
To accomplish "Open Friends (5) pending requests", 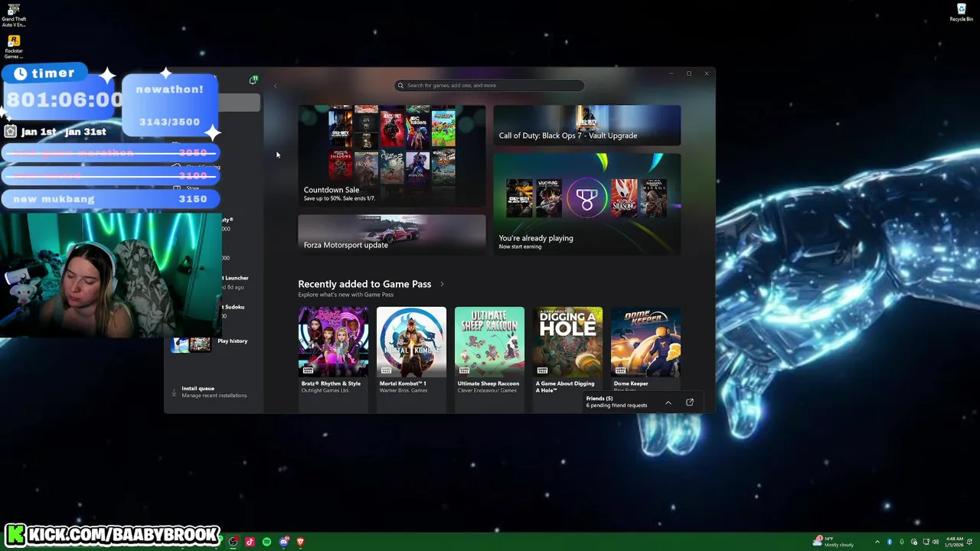I will (616, 402).
